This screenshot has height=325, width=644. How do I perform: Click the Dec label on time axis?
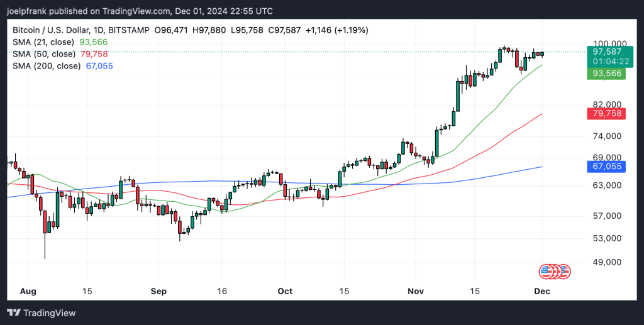[542, 292]
